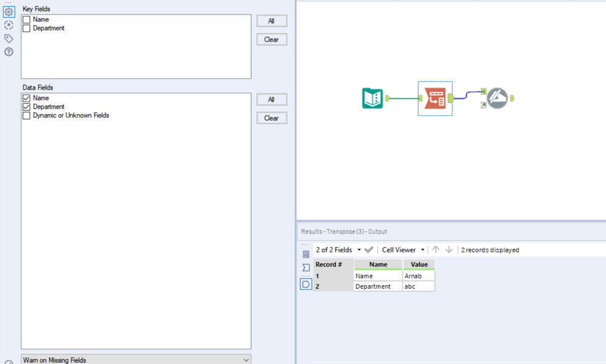Select the Input Data book tool on canvas
Screen dimensions: 606x364
coord(372,98)
